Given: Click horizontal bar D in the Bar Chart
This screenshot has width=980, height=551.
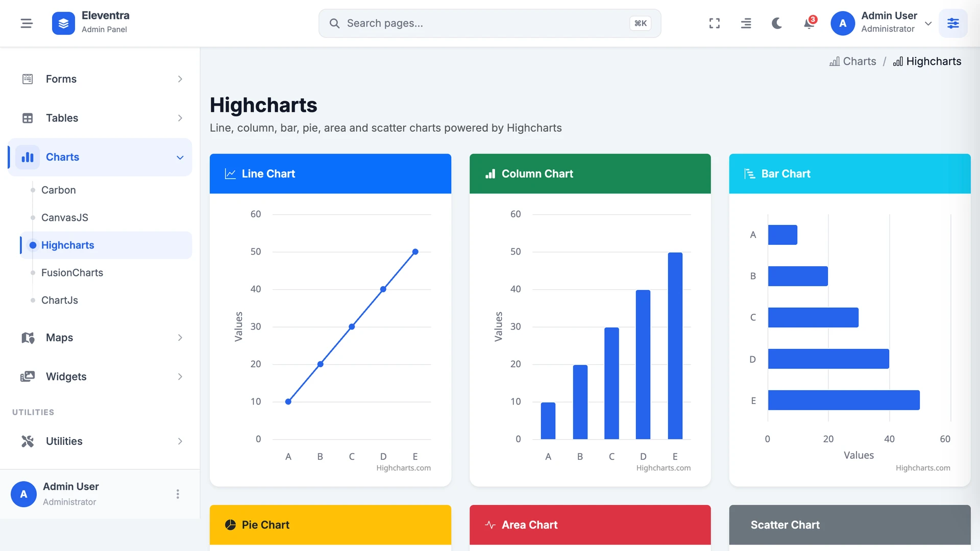Looking at the screenshot, I should (828, 359).
